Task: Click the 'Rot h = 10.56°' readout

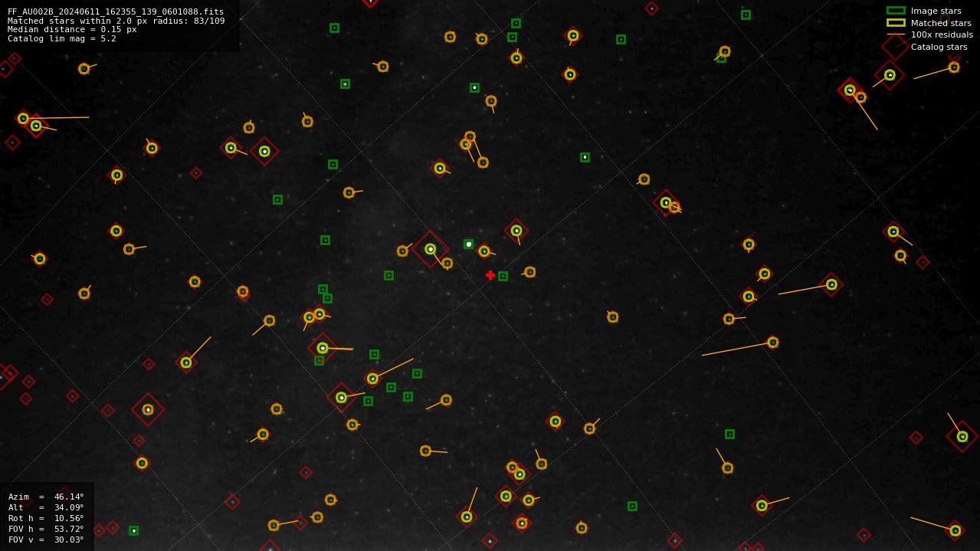Action: [46, 518]
